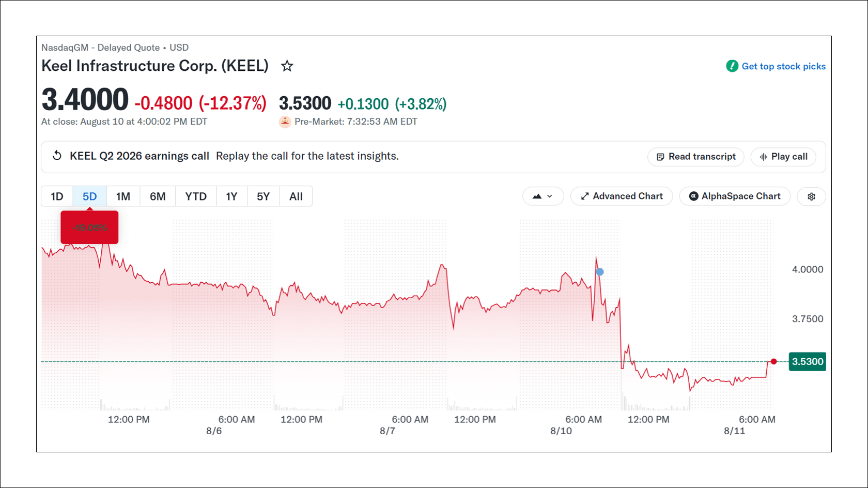Switch chart to 1Y range
The image size is (868, 488).
pyautogui.click(x=231, y=196)
